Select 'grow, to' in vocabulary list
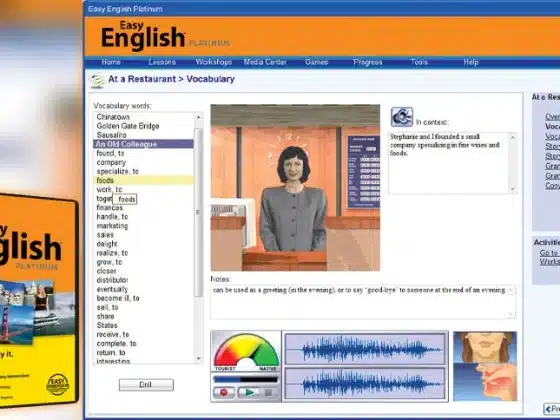Screen dimensions: 560x420 109,262
